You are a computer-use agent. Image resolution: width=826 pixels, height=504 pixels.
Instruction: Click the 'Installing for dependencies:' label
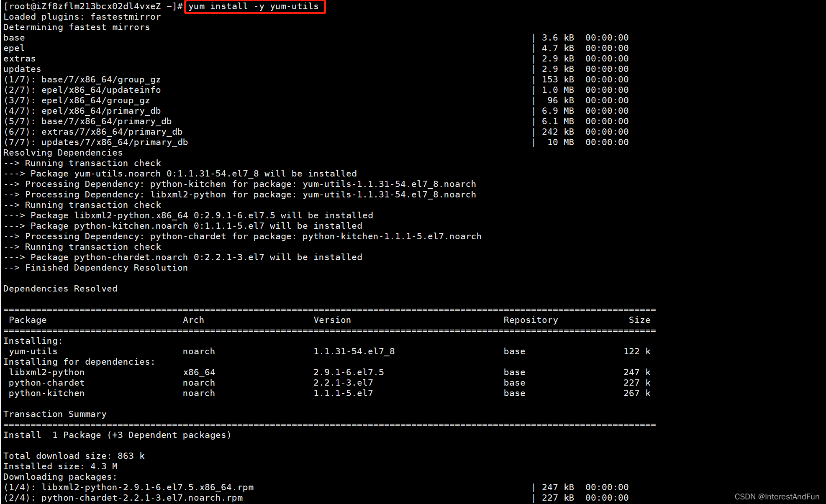pyautogui.click(x=79, y=362)
